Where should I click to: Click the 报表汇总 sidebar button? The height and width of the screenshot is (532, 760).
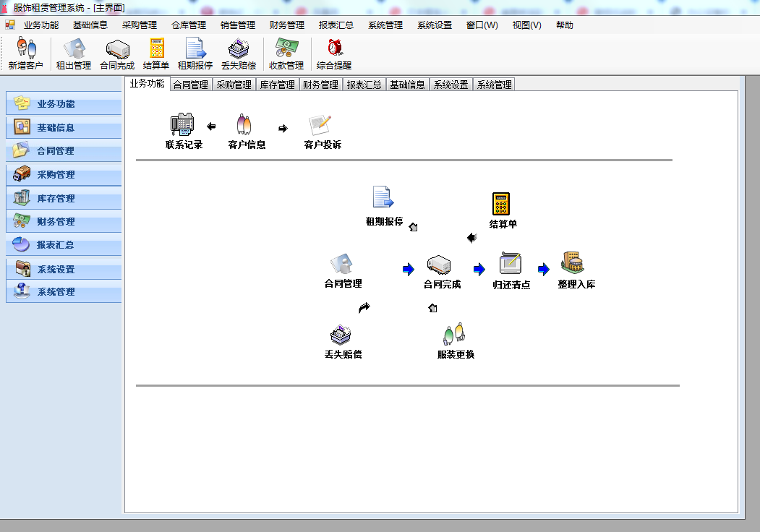64,245
